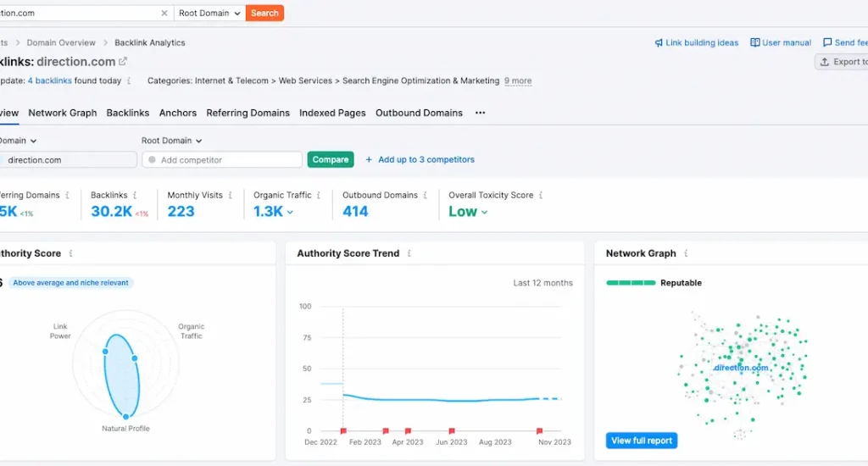Expand the Root Domain dropdown in search bar
Screen dimensions: 868x466
(210, 14)
